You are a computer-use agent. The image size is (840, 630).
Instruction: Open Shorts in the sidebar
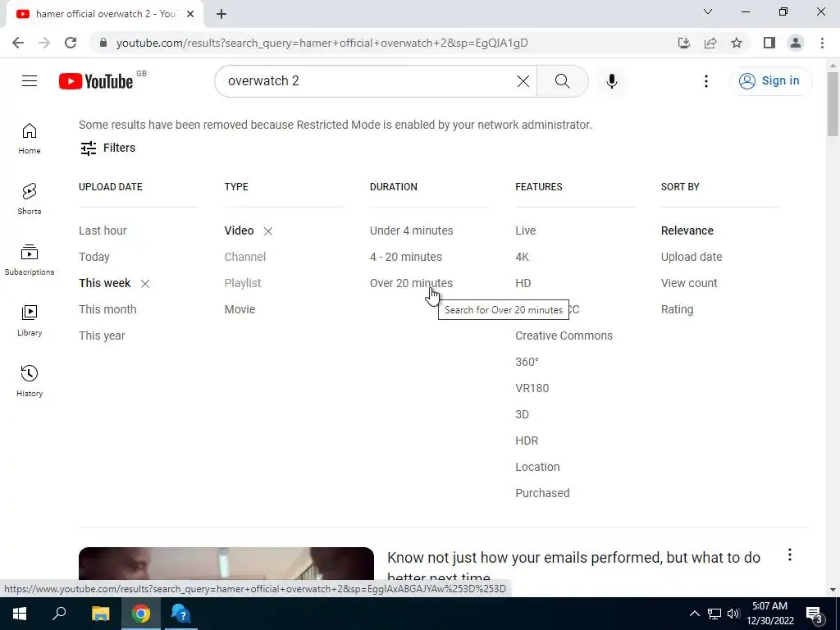[x=30, y=199]
